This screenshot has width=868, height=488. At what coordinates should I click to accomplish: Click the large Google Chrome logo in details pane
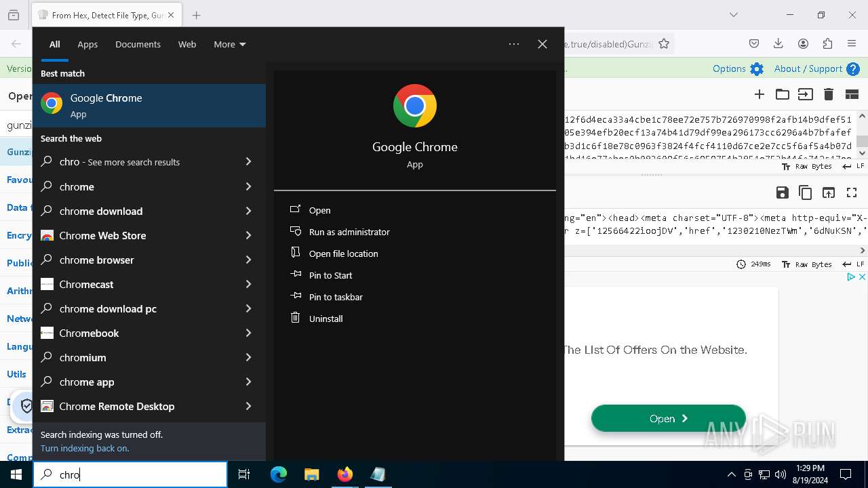(415, 106)
